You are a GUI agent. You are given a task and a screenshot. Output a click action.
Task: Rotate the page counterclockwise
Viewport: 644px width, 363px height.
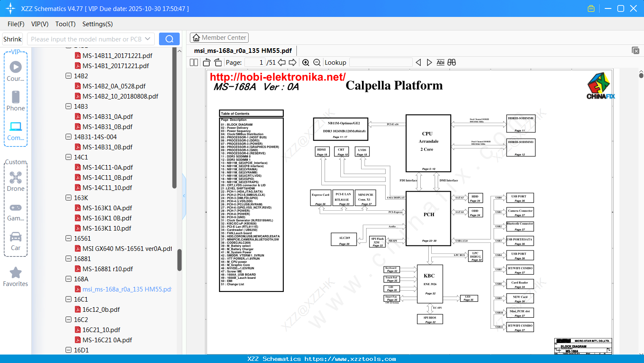207,63
